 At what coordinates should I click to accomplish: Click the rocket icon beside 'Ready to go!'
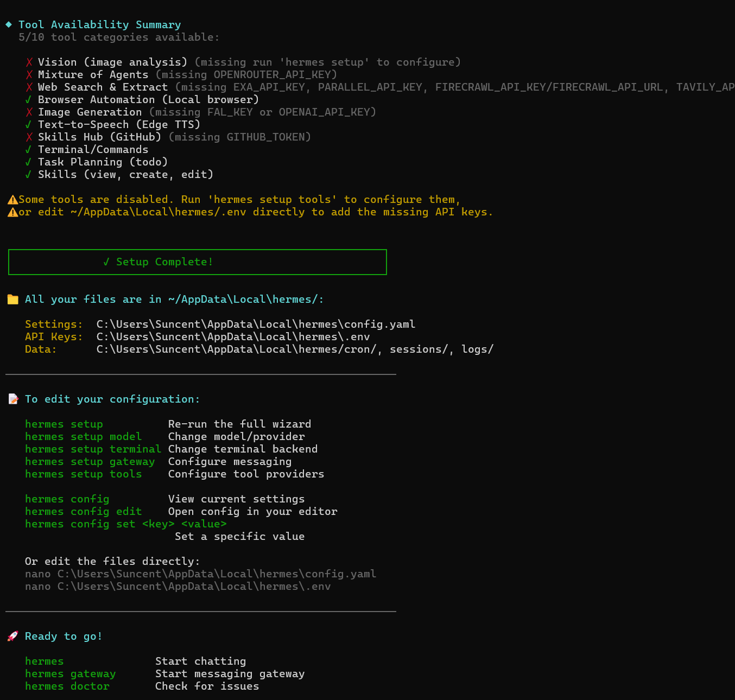pyautogui.click(x=13, y=637)
